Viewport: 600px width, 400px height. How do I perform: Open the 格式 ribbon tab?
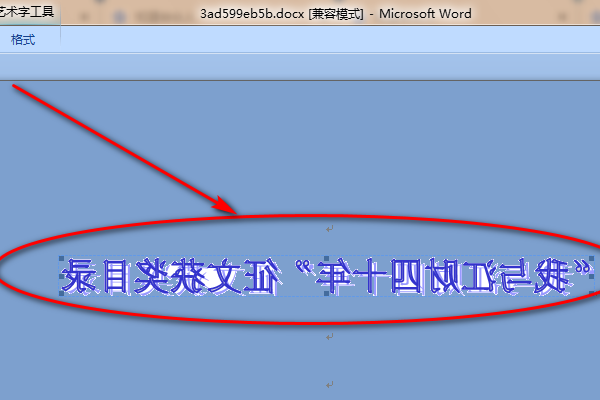click(x=23, y=40)
